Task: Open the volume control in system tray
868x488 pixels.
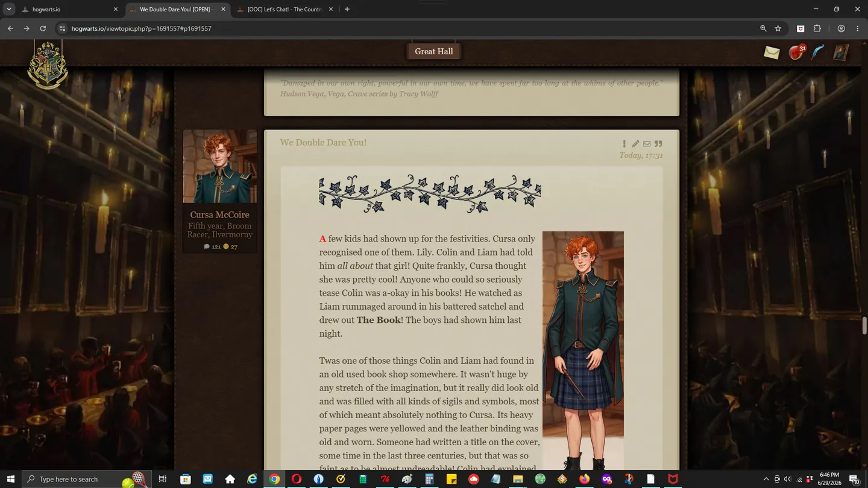Action: (x=787, y=479)
